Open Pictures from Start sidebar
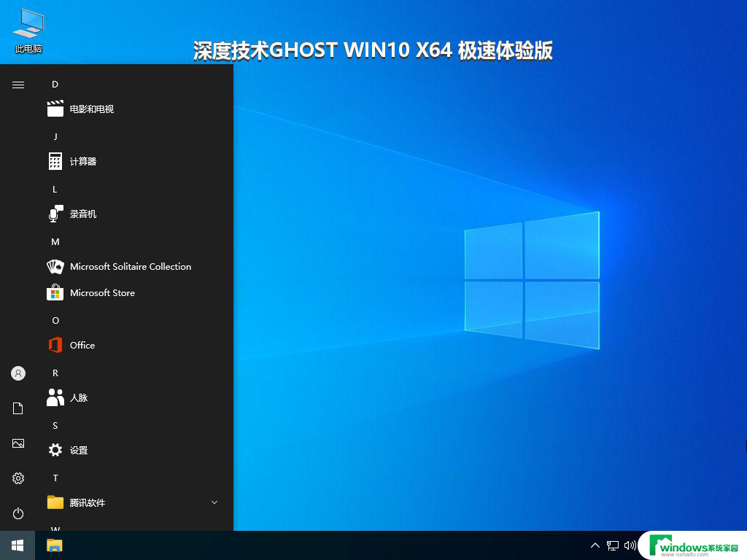Image resolution: width=747 pixels, height=560 pixels. (x=18, y=443)
